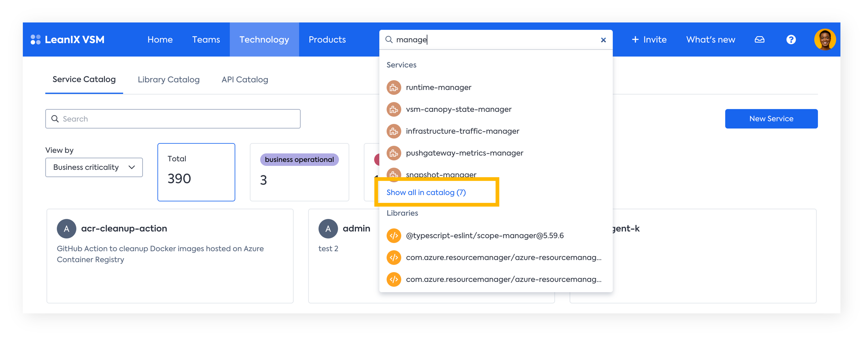Click the scope-manager library code icon
868x341 pixels.
tap(394, 236)
